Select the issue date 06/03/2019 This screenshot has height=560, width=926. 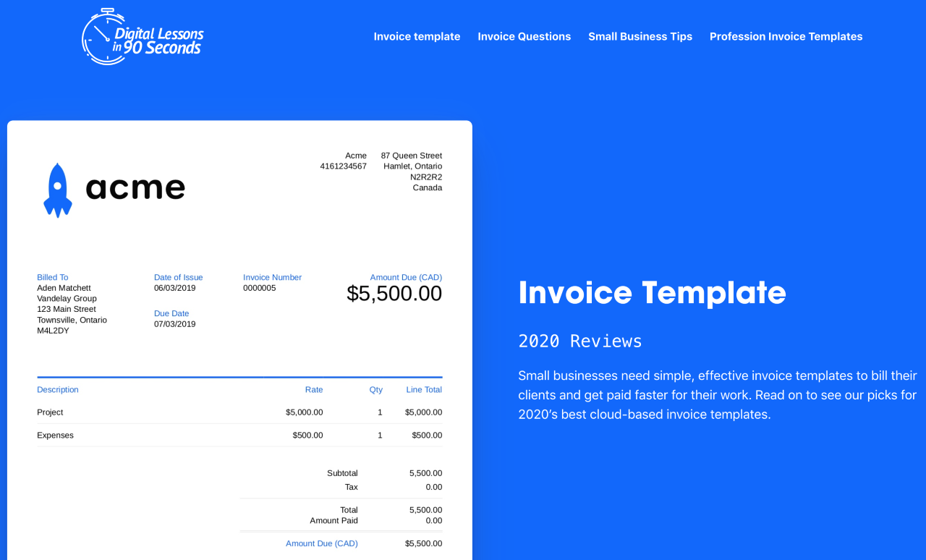(x=175, y=288)
